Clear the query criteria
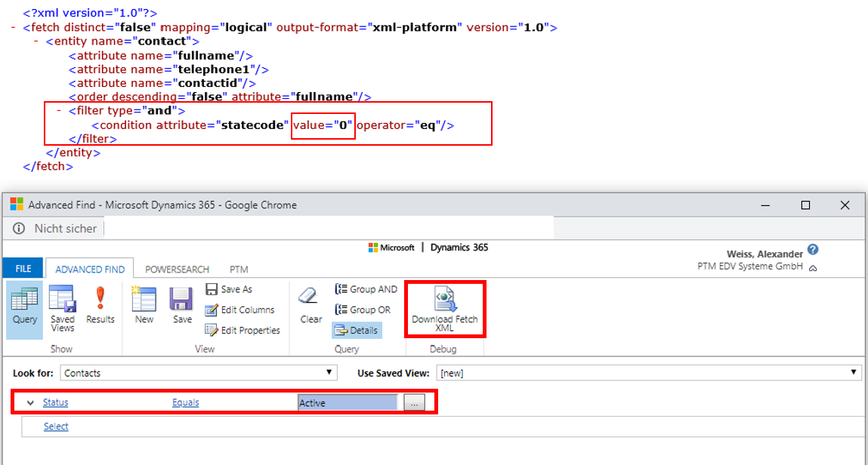868x465 pixels. [x=310, y=305]
